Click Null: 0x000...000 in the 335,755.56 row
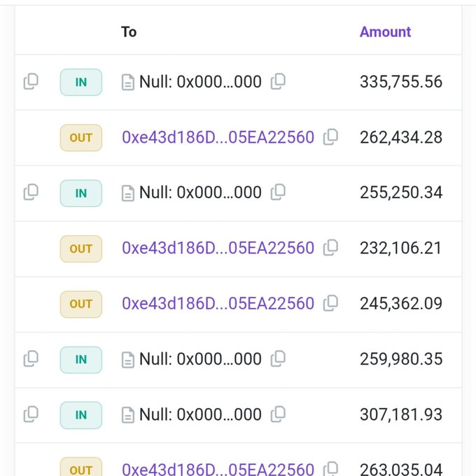Image resolution: width=476 pixels, height=476 pixels. (200, 82)
